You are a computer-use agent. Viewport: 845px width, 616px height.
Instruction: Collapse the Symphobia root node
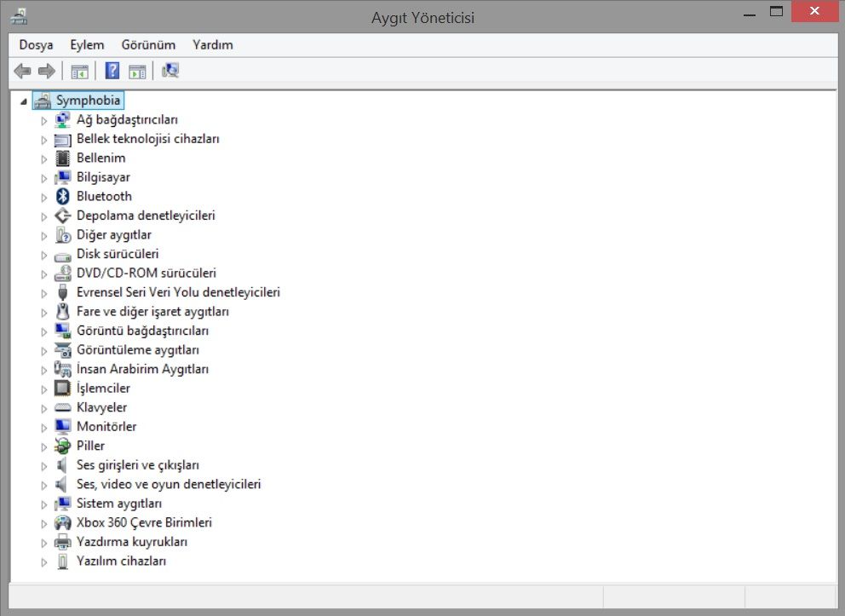[23, 101]
